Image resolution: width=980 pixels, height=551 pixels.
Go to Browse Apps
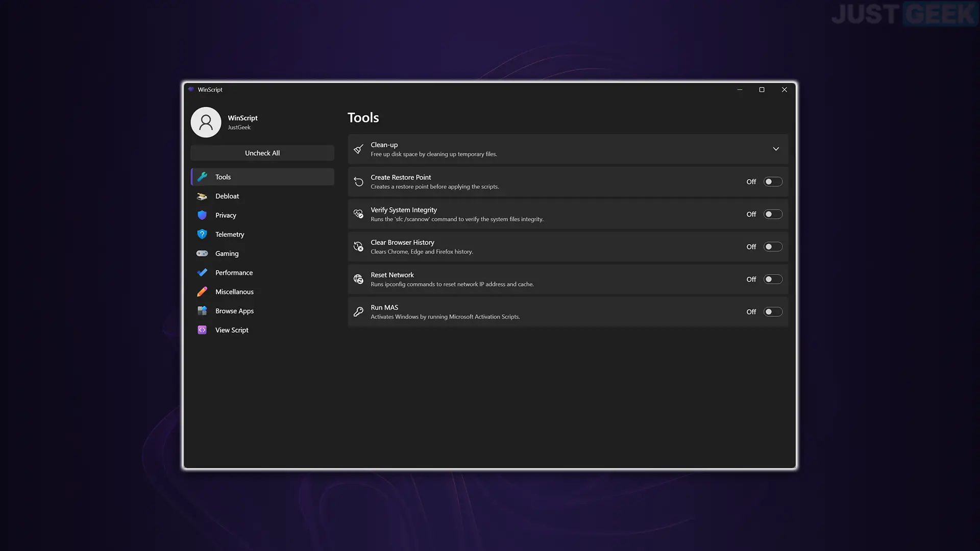point(262,311)
